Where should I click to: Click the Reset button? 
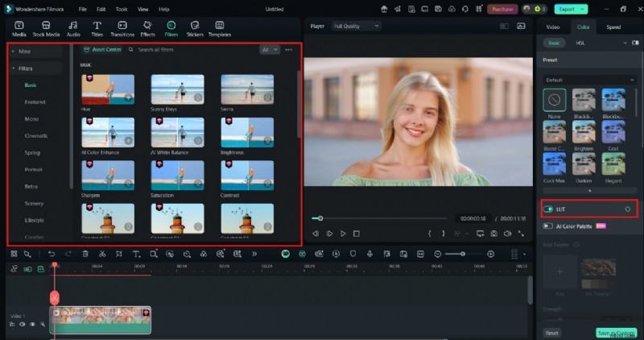tap(552, 333)
